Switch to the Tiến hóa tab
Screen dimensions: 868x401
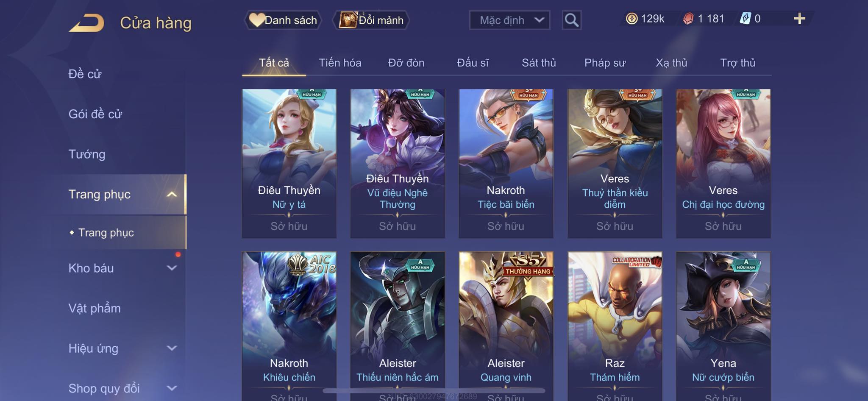click(340, 63)
